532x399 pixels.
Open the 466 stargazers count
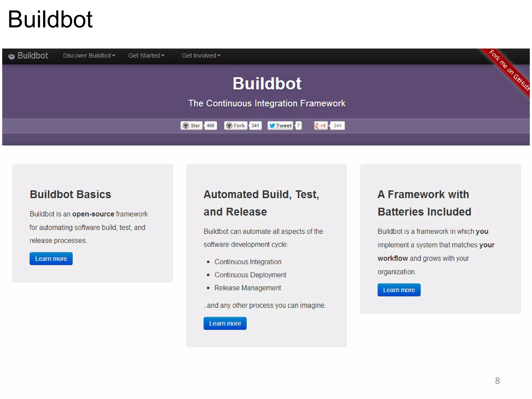click(x=210, y=125)
